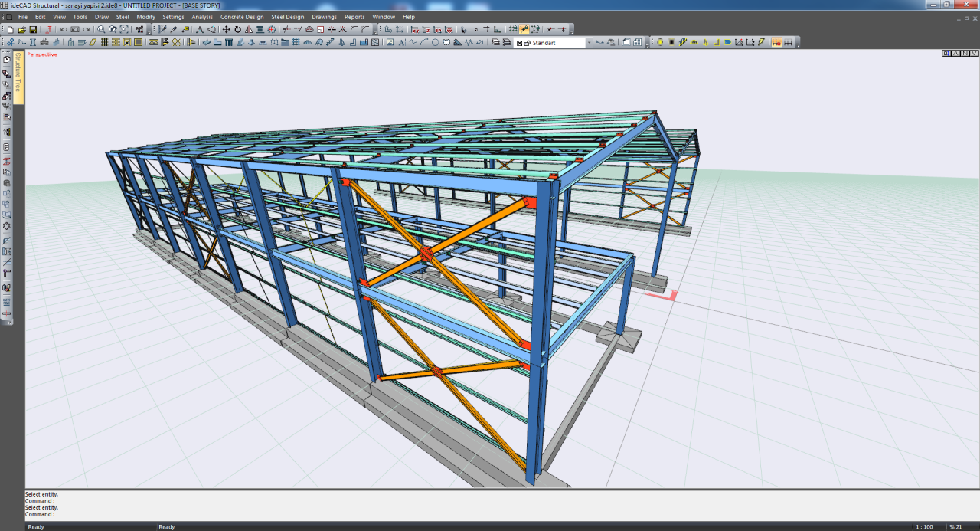Screen dimensions: 980x531
Task: Click the Undo arrow icon
Action: click(x=64, y=30)
